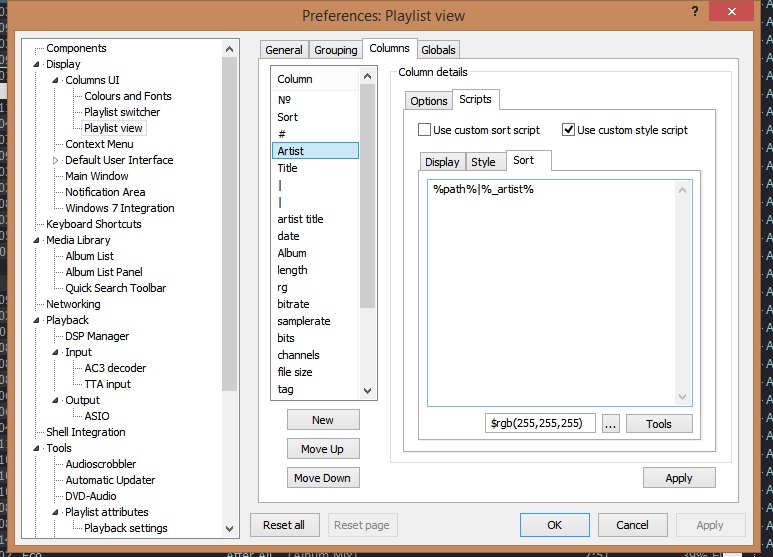The width and height of the screenshot is (773, 557).
Task: Select the Style script tab
Action: (x=483, y=162)
